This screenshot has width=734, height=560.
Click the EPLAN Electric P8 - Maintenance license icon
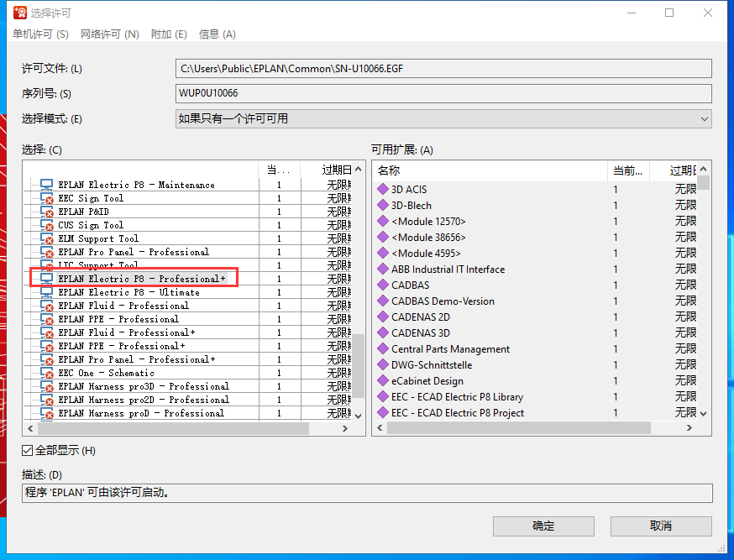pyautogui.click(x=47, y=185)
